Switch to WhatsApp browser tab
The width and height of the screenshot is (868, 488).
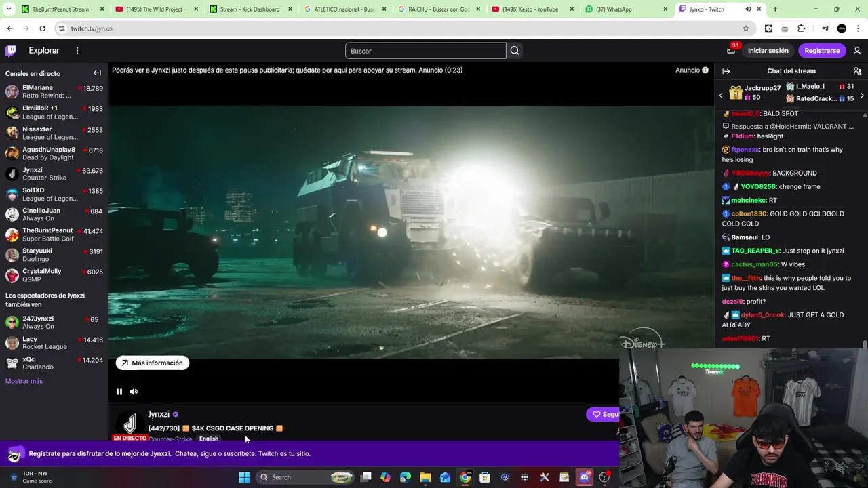(x=625, y=9)
